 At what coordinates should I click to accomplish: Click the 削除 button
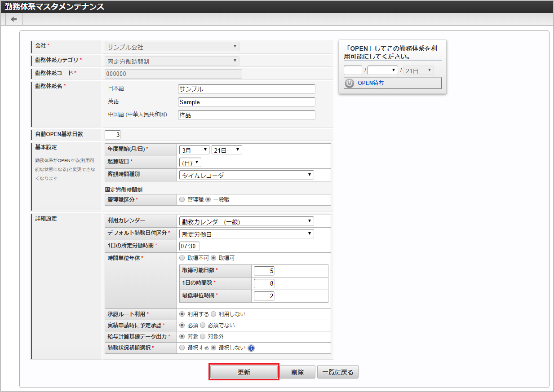click(x=297, y=372)
